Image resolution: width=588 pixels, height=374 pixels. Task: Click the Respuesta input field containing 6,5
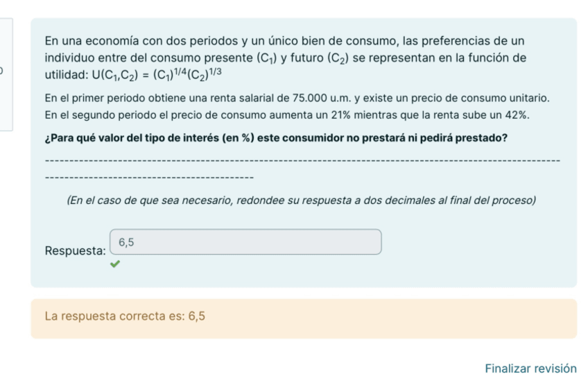pyautogui.click(x=245, y=242)
